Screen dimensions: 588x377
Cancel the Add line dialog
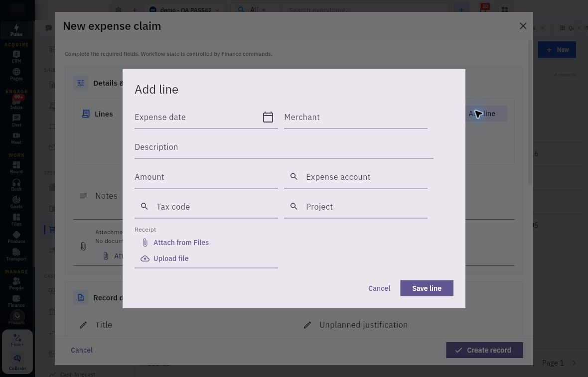(379, 288)
